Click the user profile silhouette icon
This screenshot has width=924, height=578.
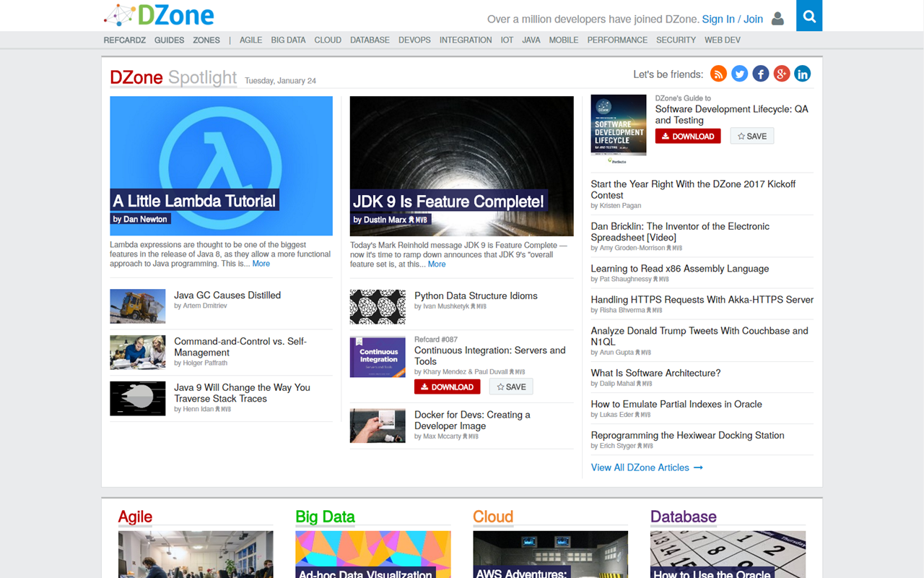(x=777, y=19)
